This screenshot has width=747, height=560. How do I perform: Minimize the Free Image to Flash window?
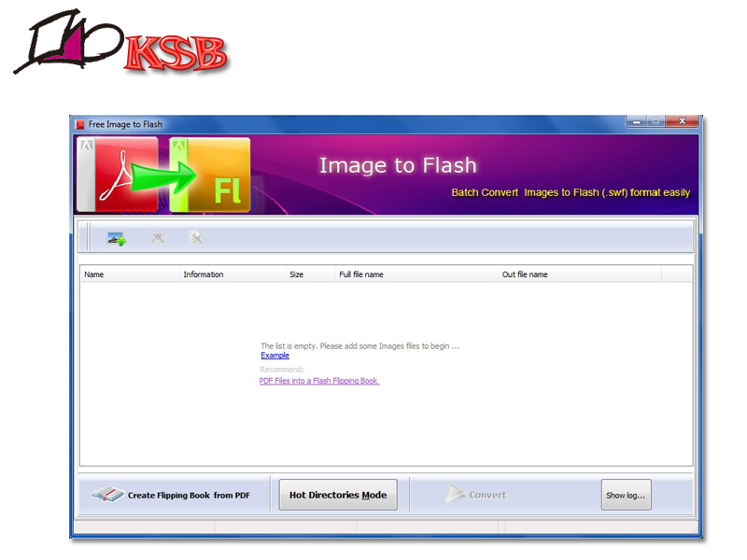(637, 121)
